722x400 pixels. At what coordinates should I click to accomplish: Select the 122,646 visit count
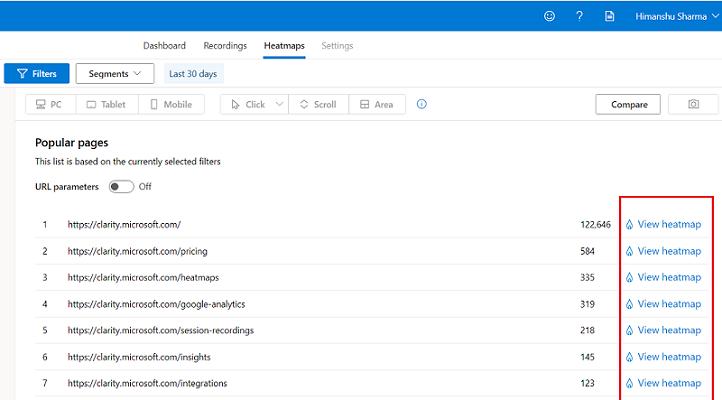[x=595, y=225]
